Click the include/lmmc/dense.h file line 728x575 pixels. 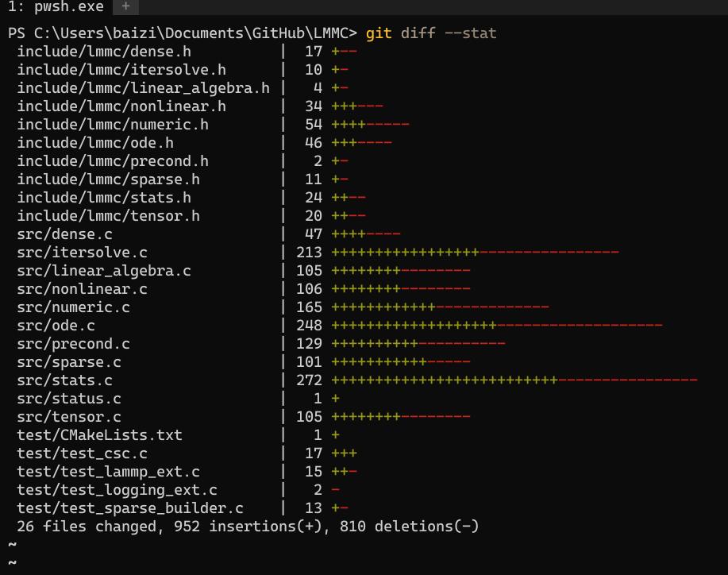point(187,52)
